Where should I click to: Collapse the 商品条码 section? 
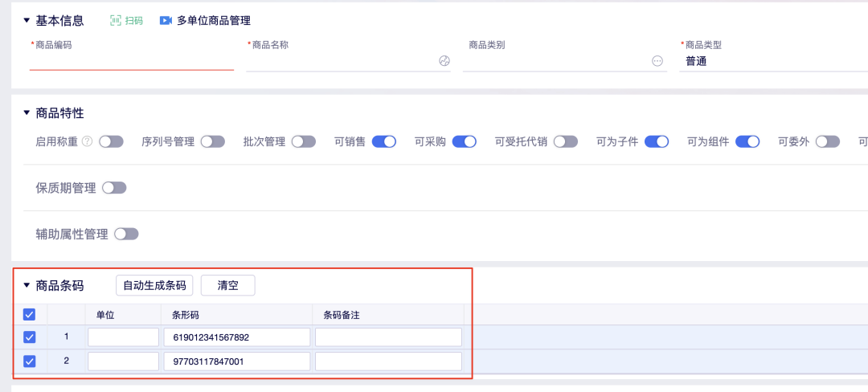[x=27, y=285]
